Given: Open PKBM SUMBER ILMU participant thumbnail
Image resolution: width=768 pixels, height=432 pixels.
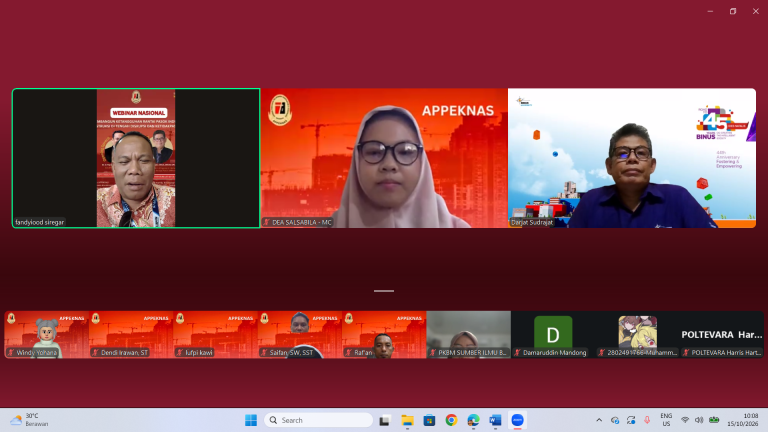Looking at the screenshot, I should [x=469, y=335].
